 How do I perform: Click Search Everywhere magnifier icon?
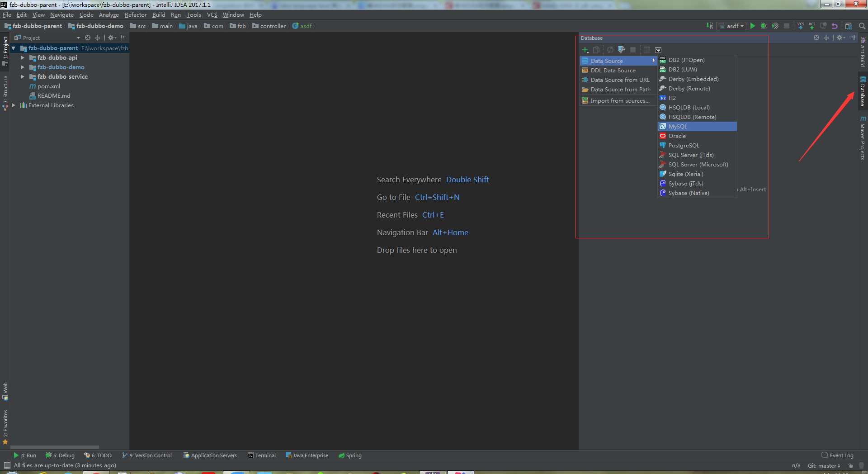[x=862, y=26]
